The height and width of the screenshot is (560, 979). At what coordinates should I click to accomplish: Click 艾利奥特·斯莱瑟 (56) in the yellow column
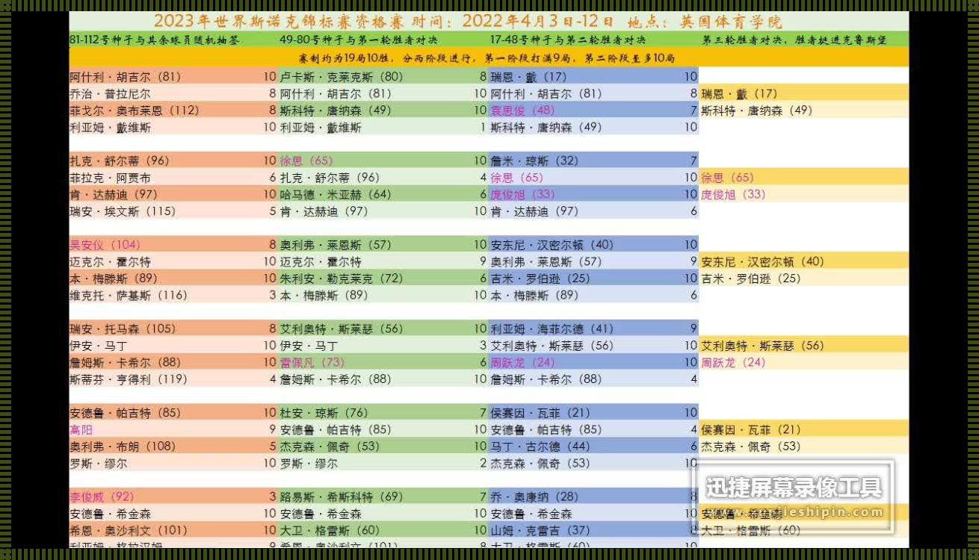[762, 346]
